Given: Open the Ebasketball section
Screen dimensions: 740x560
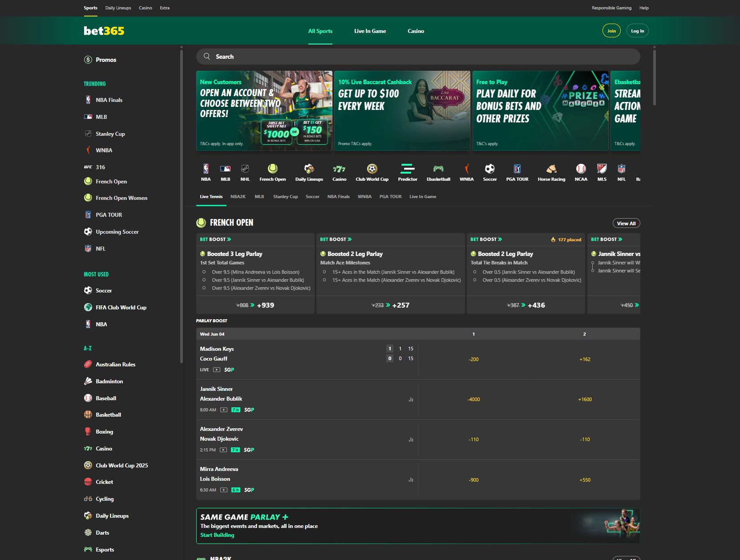Looking at the screenshot, I should point(439,171).
